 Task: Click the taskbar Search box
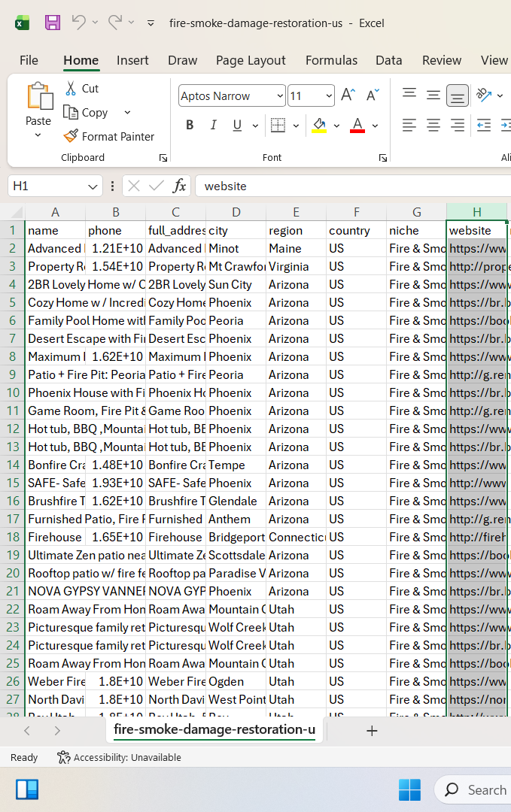474,789
